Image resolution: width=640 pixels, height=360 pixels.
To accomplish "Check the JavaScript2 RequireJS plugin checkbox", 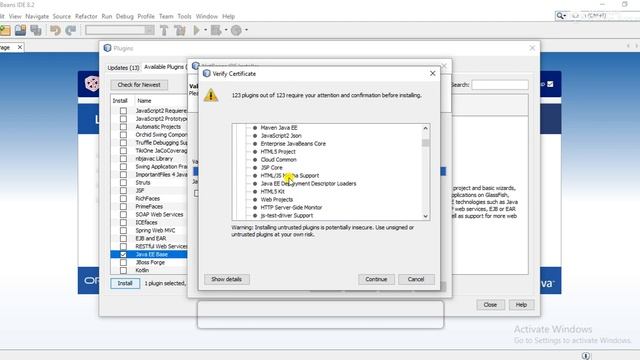I will 123,111.
